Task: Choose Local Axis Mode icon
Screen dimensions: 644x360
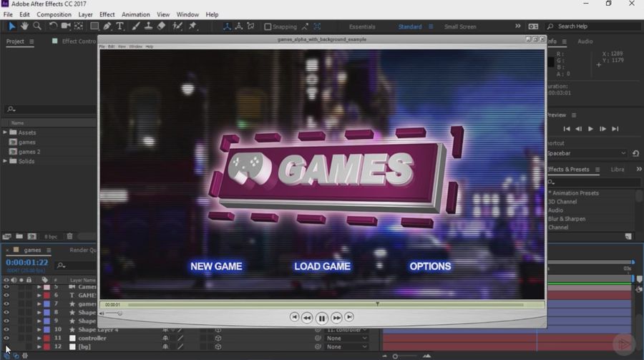Action: pos(227,26)
